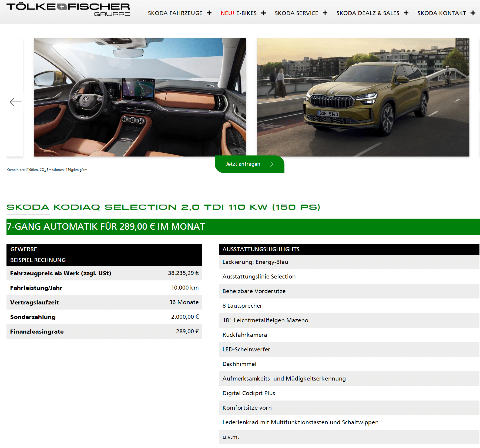Select the Finanzleasingrate label
This screenshot has width=480, height=448.
(x=37, y=331)
